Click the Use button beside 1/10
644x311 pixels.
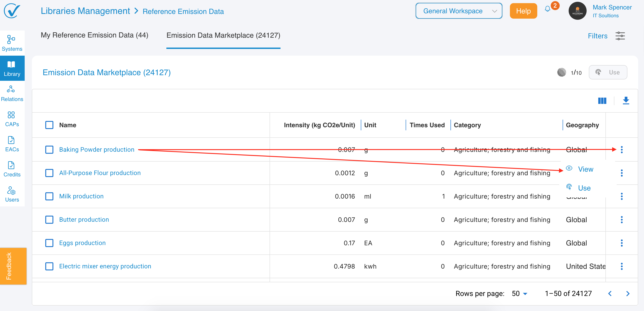pyautogui.click(x=608, y=72)
